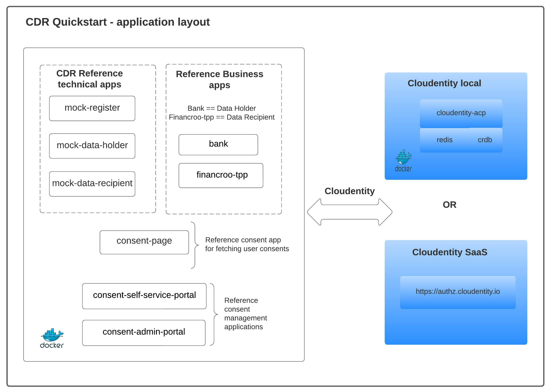This screenshot has width=547, height=392.
Task: Click the 'OR' label
Action: 450,205
